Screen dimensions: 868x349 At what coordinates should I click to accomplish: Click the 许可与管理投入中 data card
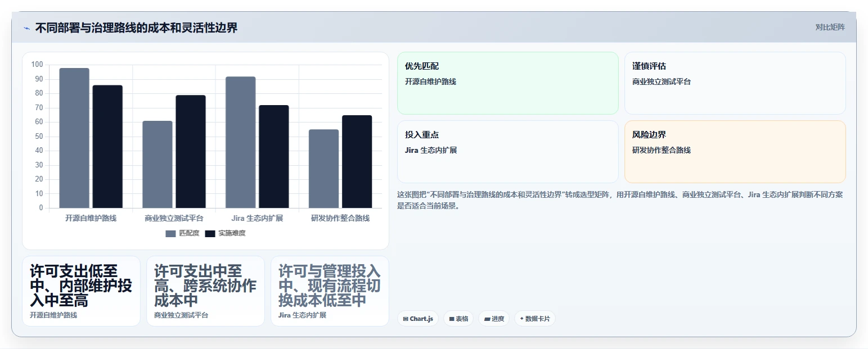point(330,291)
